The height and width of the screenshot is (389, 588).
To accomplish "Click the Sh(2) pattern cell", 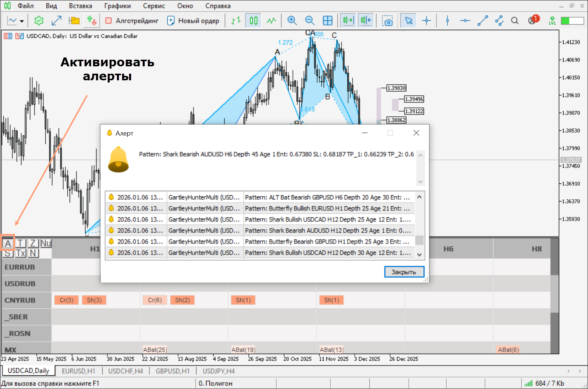I will coord(183,300).
